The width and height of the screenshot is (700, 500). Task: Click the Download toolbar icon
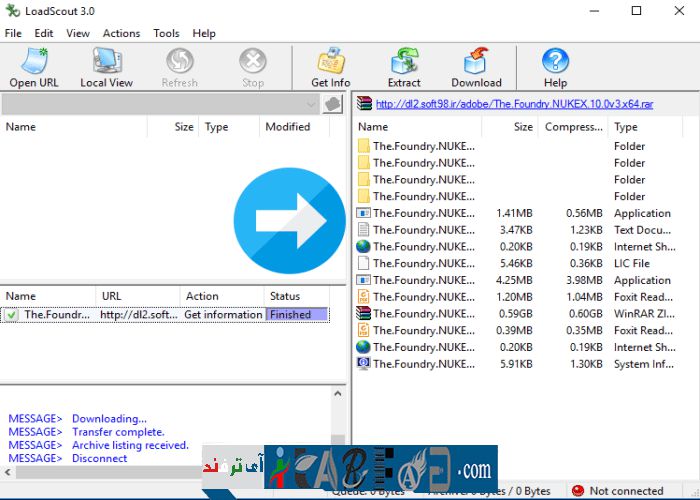pyautogui.click(x=476, y=67)
